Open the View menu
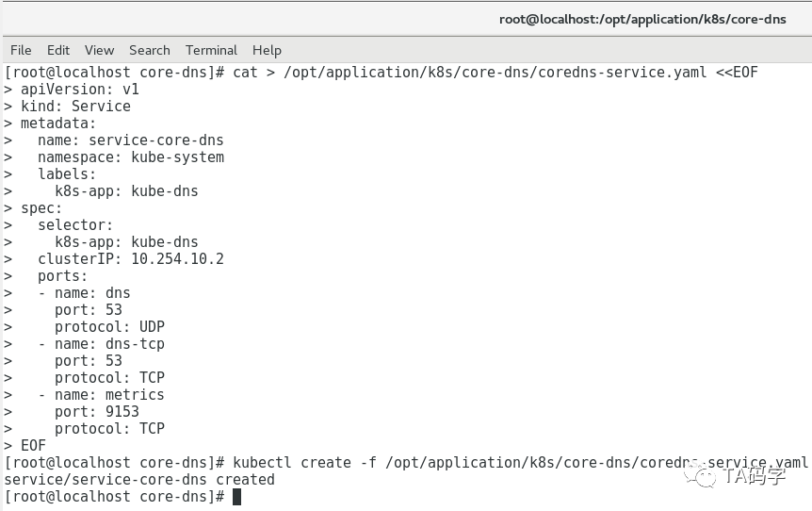The height and width of the screenshot is (511, 812). click(99, 50)
